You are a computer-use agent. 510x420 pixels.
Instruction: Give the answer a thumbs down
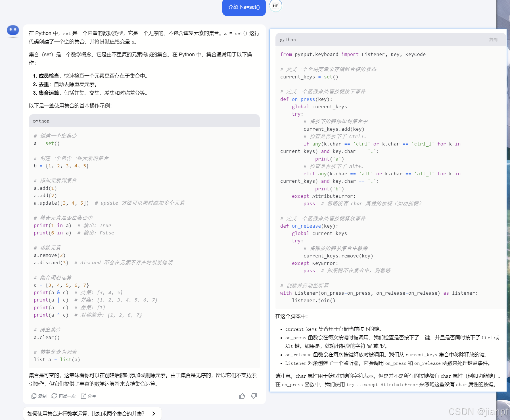click(254, 396)
